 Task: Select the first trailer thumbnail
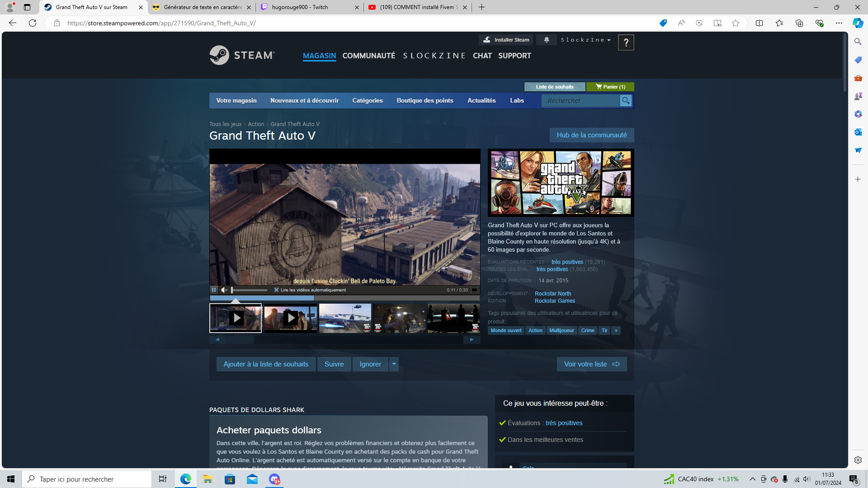tap(236, 318)
